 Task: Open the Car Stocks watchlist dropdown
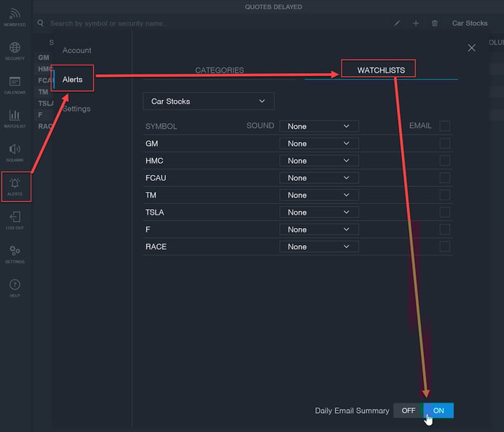[208, 101]
